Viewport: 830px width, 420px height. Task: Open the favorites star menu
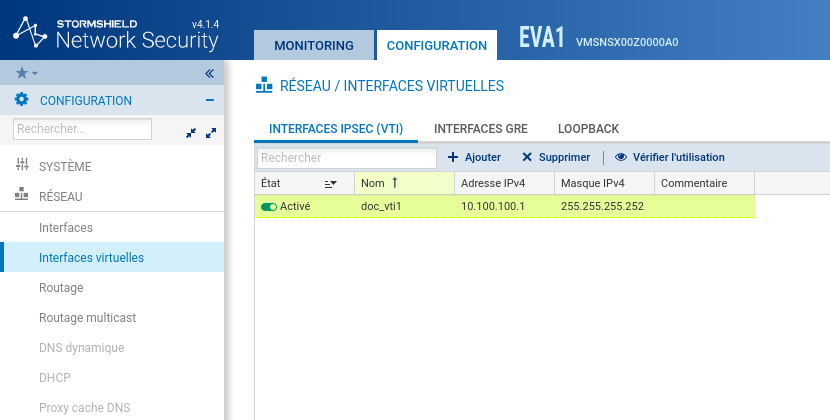click(x=26, y=73)
